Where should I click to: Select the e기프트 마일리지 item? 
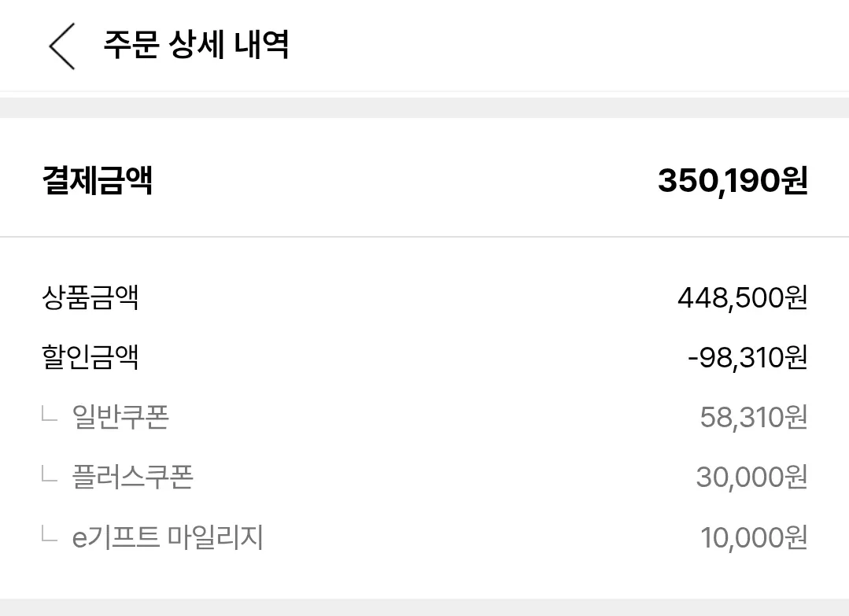pos(168,537)
